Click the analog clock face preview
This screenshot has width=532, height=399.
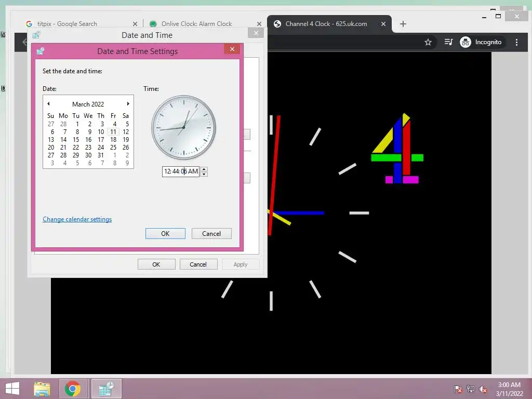click(183, 127)
